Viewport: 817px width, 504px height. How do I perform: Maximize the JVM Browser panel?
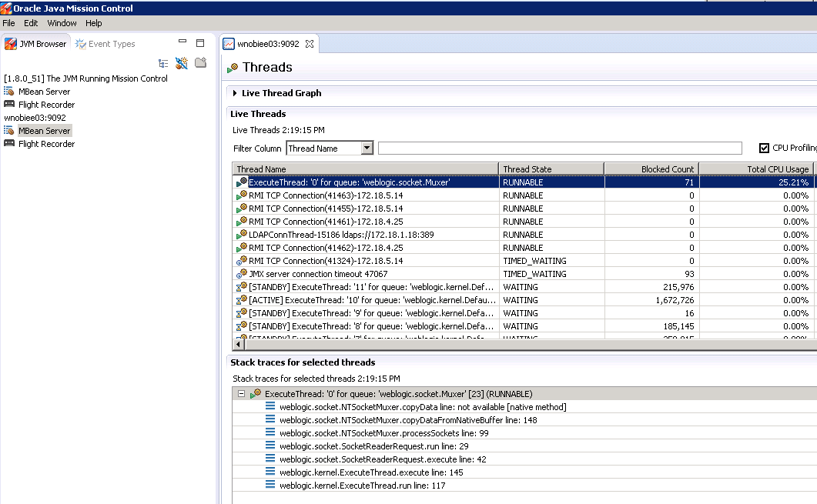(x=200, y=42)
